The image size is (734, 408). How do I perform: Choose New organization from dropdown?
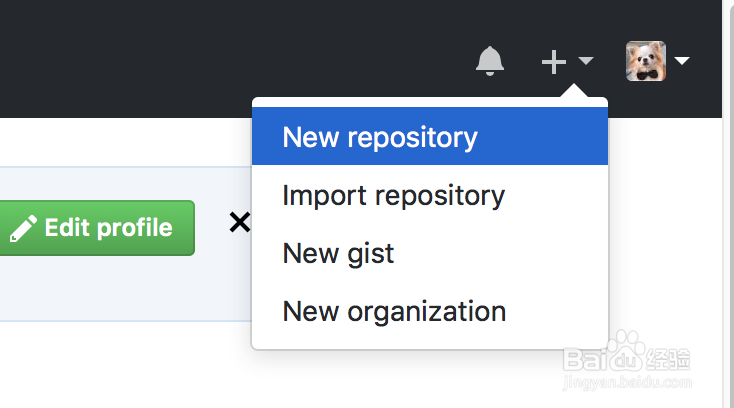[x=394, y=311]
